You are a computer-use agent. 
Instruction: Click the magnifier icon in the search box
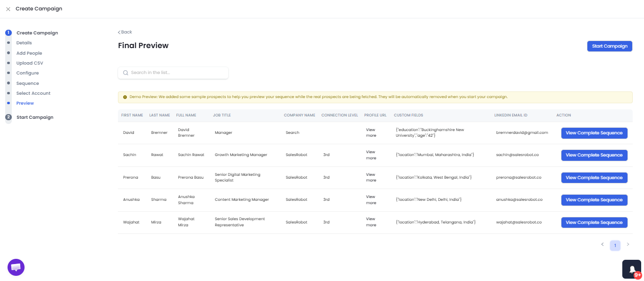click(125, 73)
